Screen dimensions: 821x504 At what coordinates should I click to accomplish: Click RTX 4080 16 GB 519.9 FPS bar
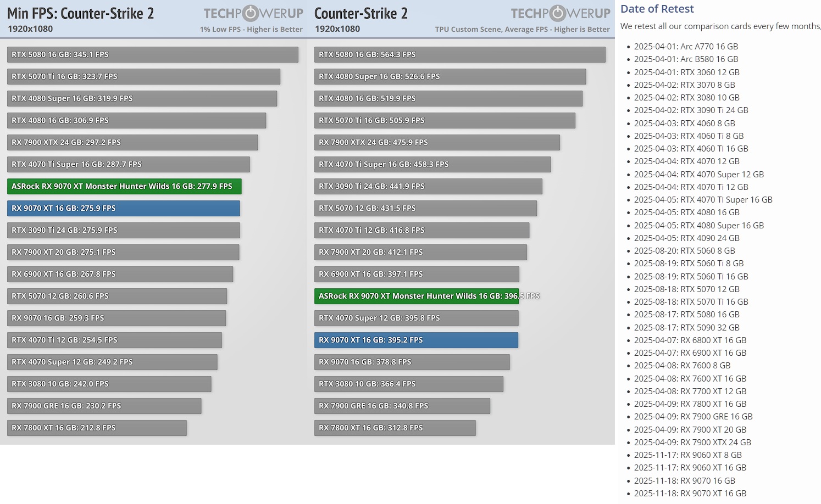448,98
